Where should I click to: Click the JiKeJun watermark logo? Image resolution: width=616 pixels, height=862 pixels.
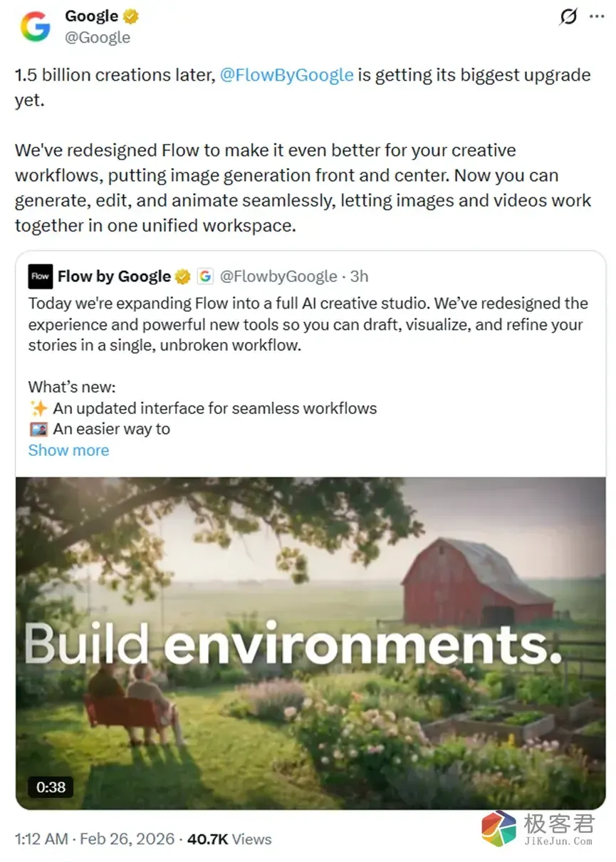coord(498,829)
